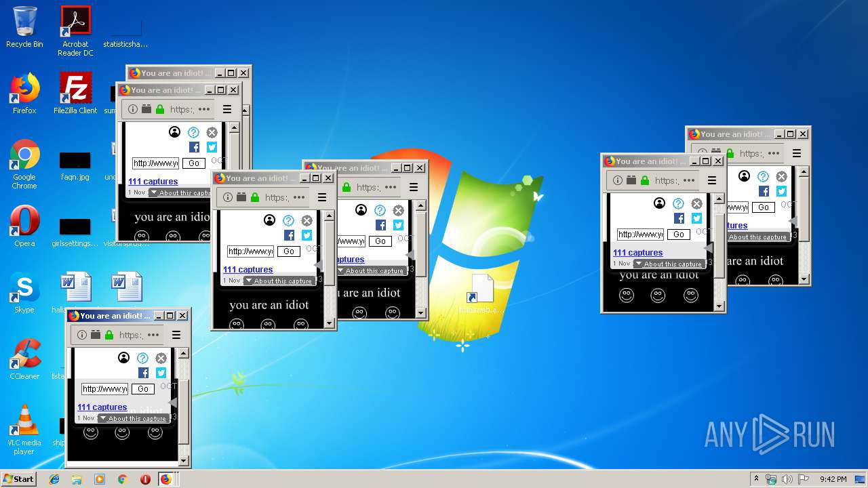Open hamburger menu in the rightmost popup window
Screen dimensions: 868x488
[797, 153]
